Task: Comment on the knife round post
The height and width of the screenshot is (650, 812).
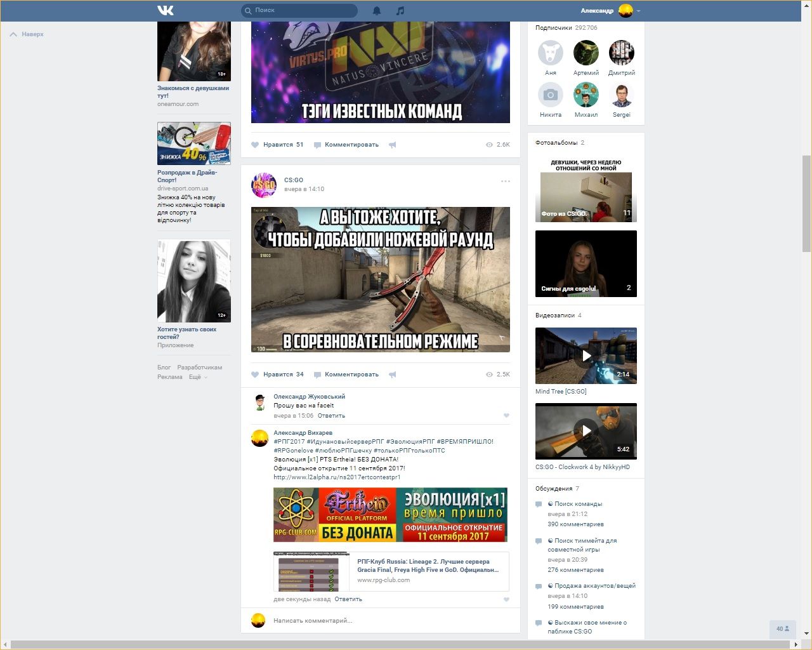Action: (346, 375)
